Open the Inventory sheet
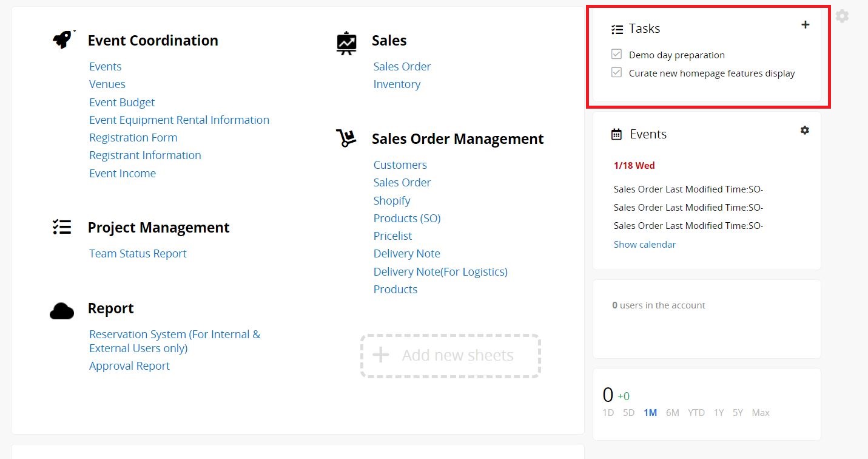This screenshot has height=459, width=868. tap(397, 84)
